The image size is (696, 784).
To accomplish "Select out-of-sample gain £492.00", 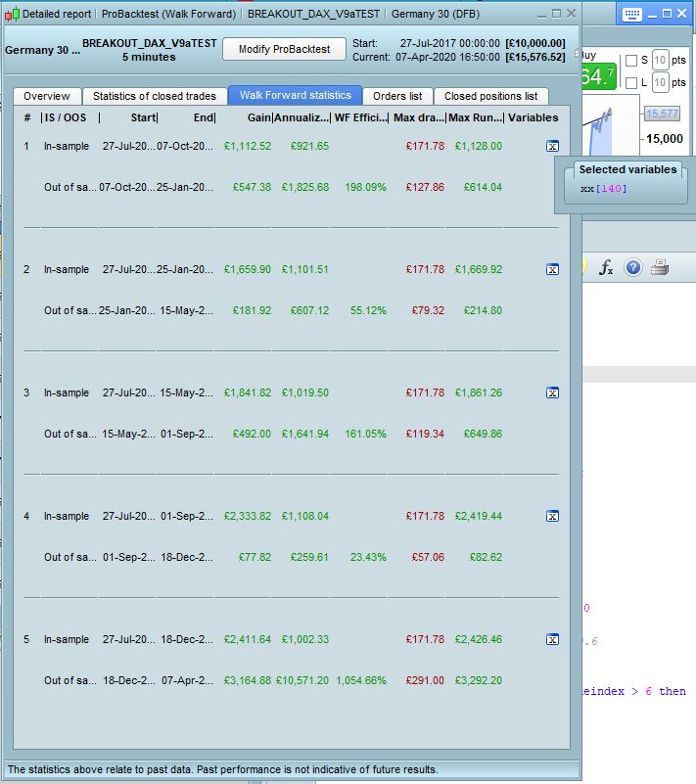I will click(x=252, y=434).
